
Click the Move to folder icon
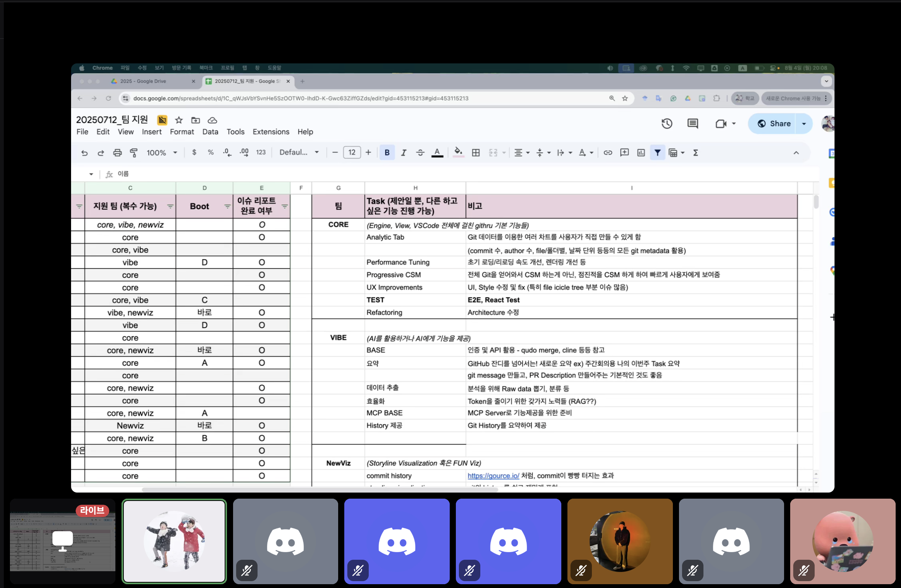[196, 120]
